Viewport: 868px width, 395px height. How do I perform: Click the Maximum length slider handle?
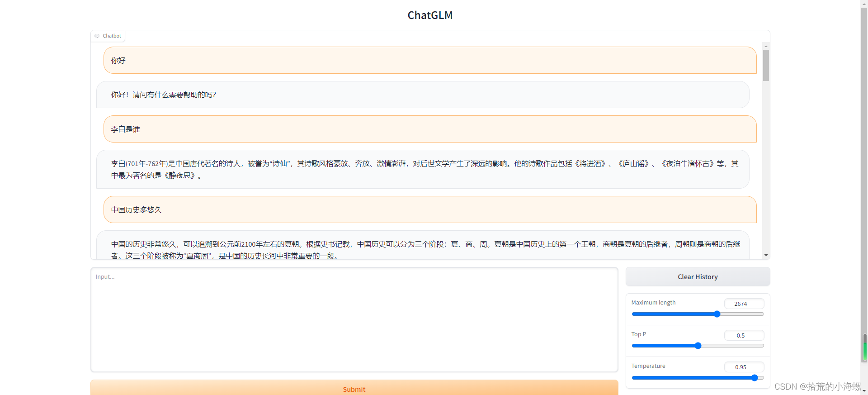[717, 314]
